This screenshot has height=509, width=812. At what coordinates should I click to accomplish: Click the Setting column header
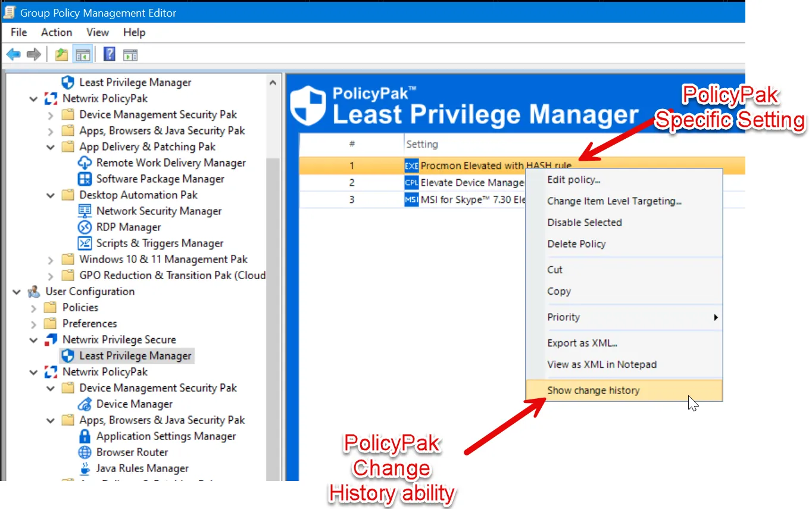click(x=421, y=144)
